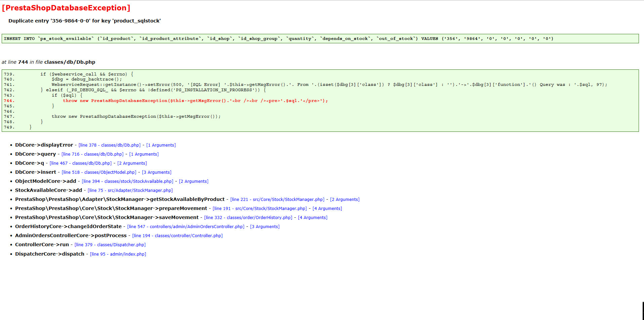Click the classes/db/Db.php file name text
Viewport: 644px width, 320px height.
pyautogui.click(x=70, y=62)
